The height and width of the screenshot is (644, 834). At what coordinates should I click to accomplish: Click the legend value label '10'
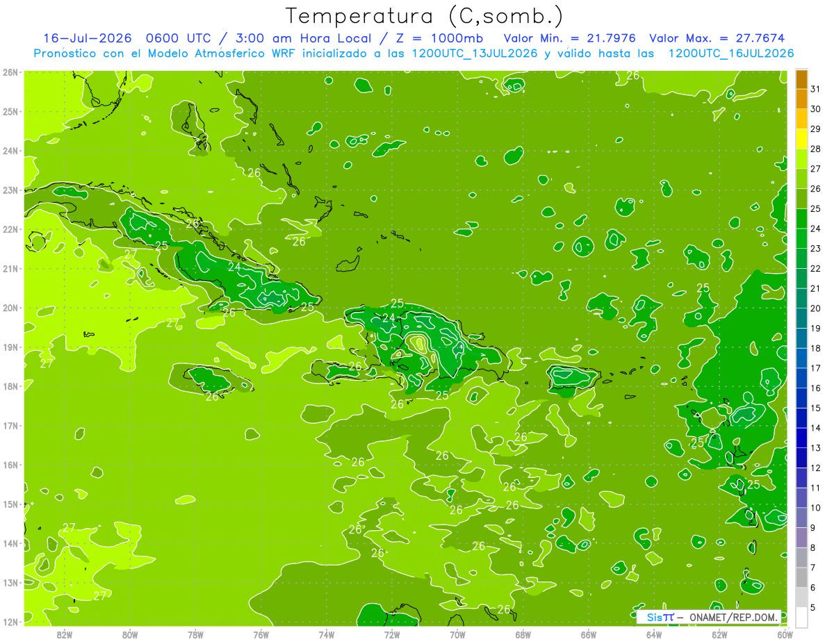[x=815, y=508]
